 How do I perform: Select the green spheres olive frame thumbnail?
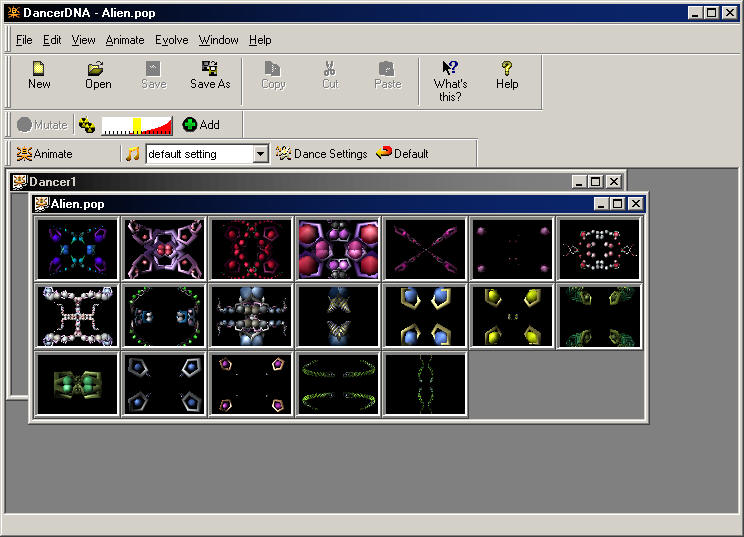tap(77, 384)
